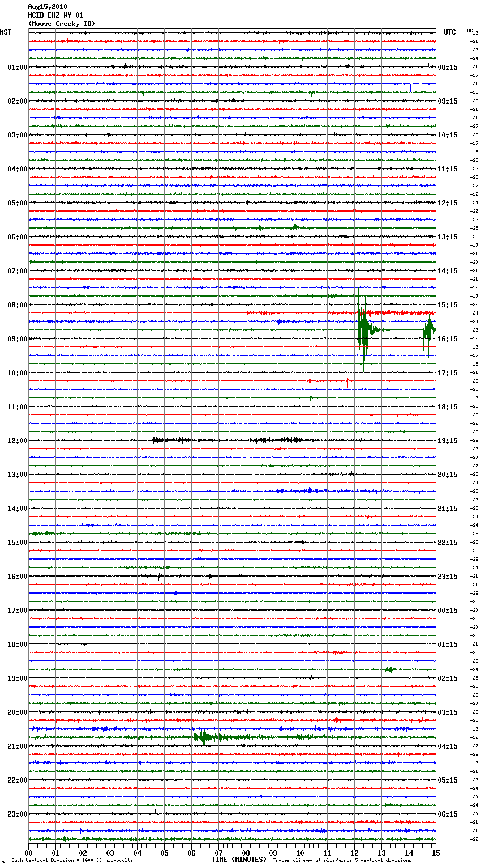
Task: Click the '04:00' MST time label
Action: pos(18,169)
